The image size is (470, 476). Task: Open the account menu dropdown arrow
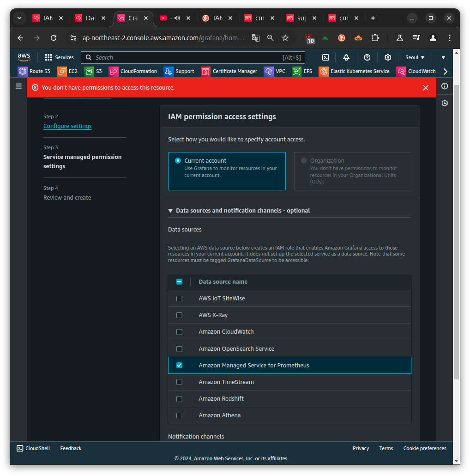(x=443, y=57)
